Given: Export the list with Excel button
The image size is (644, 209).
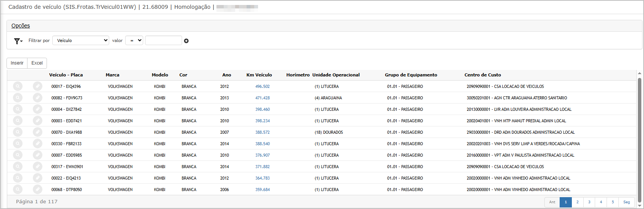Looking at the screenshot, I should click(37, 63).
